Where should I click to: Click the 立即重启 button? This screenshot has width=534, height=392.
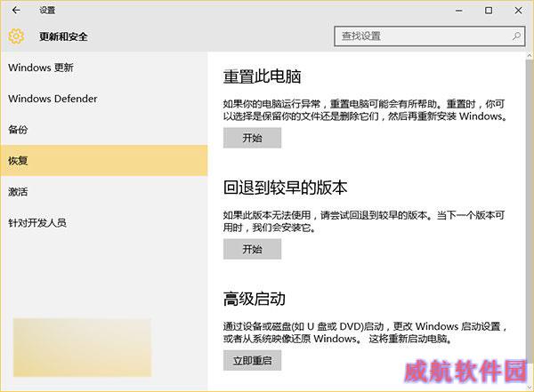252,360
